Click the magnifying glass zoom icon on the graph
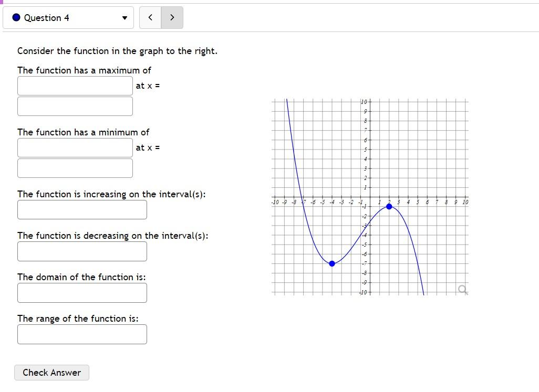 pyautogui.click(x=462, y=289)
